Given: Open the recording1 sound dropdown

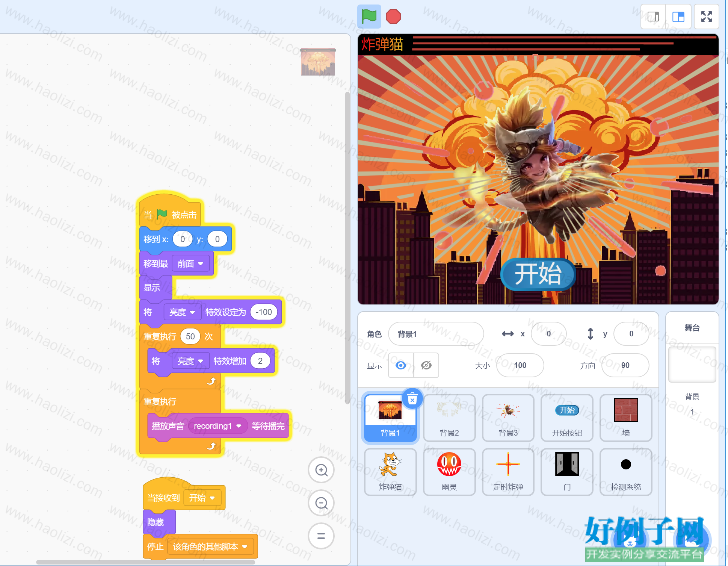Looking at the screenshot, I should click(217, 426).
